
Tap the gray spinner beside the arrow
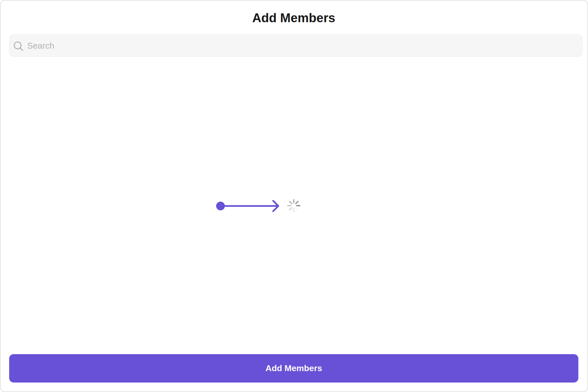[294, 206]
